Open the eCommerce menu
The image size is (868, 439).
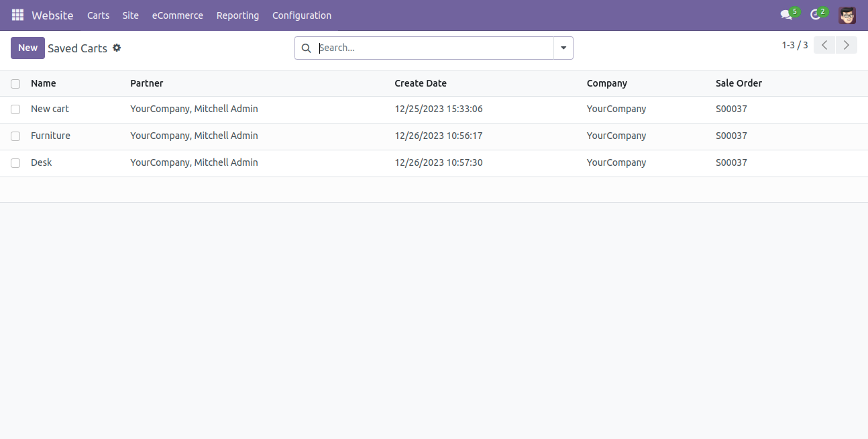pyautogui.click(x=177, y=15)
